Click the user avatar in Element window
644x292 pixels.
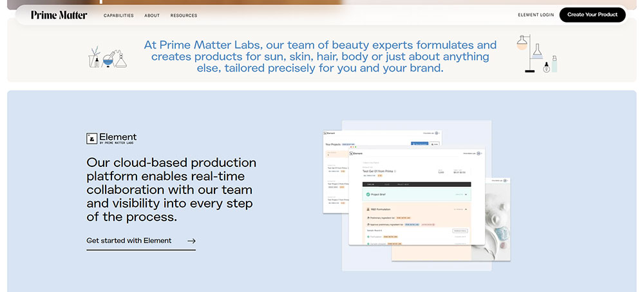478,154
